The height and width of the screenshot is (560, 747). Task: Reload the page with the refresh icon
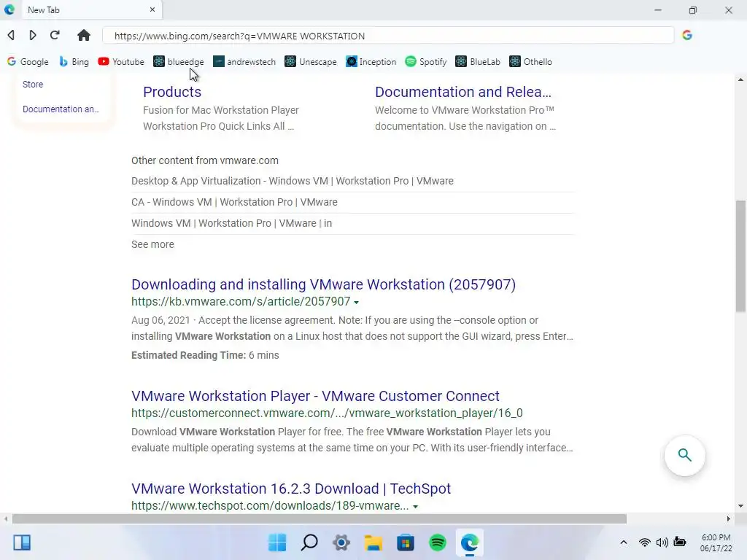[55, 35]
